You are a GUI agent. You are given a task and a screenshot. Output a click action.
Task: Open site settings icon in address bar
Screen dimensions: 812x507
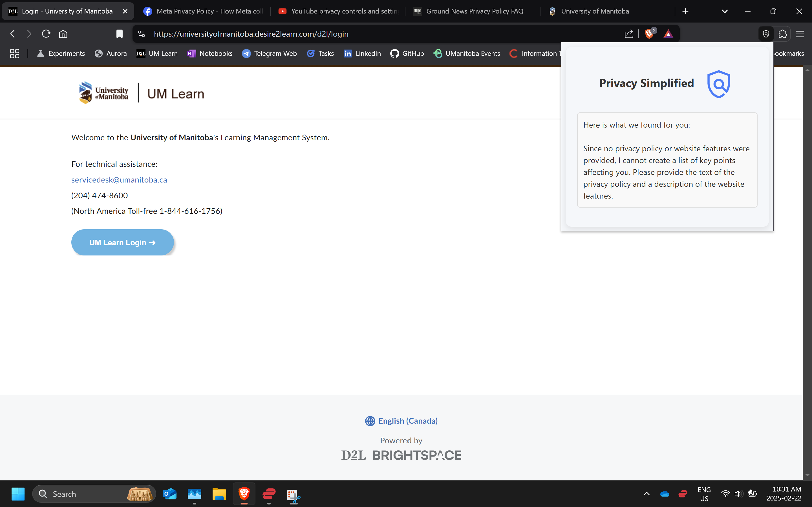pyautogui.click(x=142, y=34)
